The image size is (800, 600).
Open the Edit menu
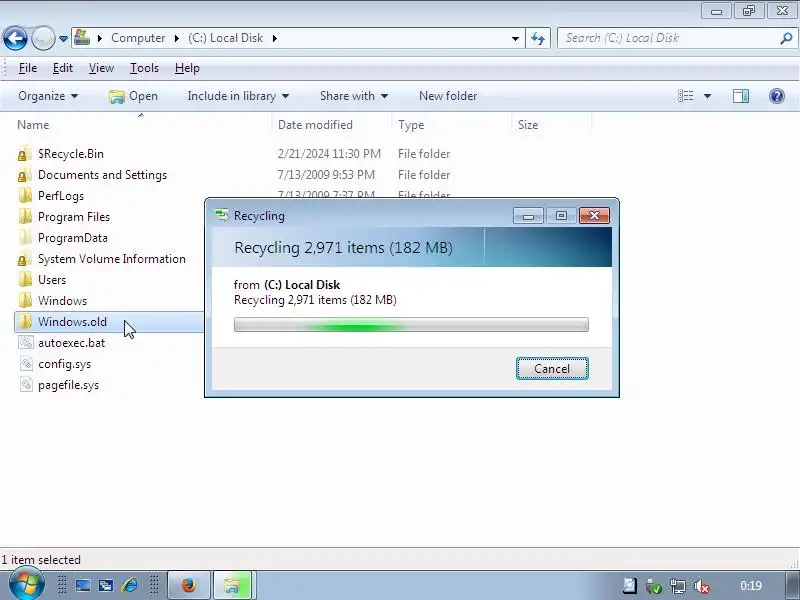click(x=63, y=68)
